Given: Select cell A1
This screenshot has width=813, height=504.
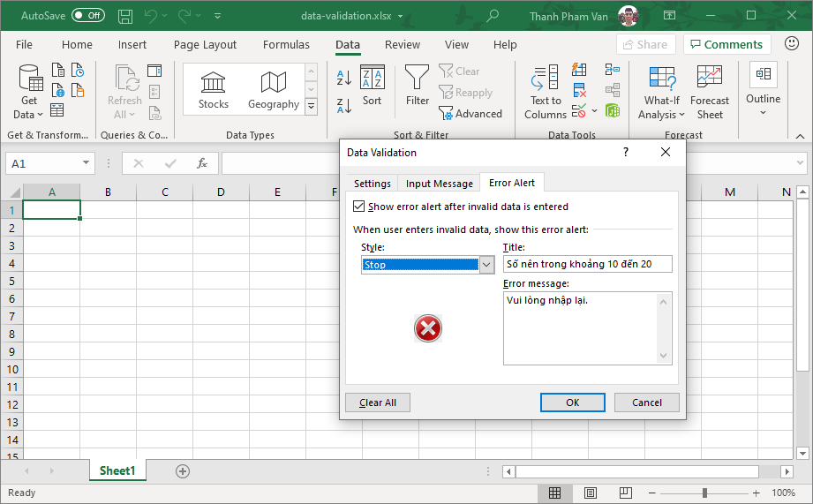Looking at the screenshot, I should coord(51,209).
